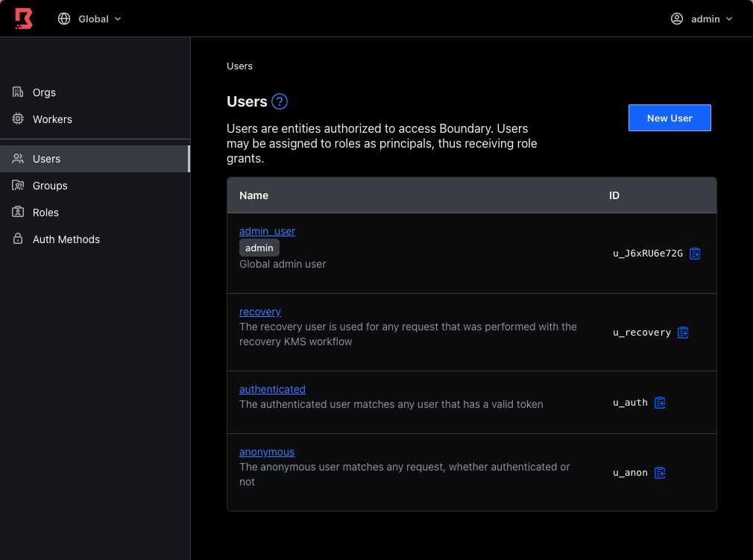
Task: Click the admin profile avatar icon
Action: (677, 19)
